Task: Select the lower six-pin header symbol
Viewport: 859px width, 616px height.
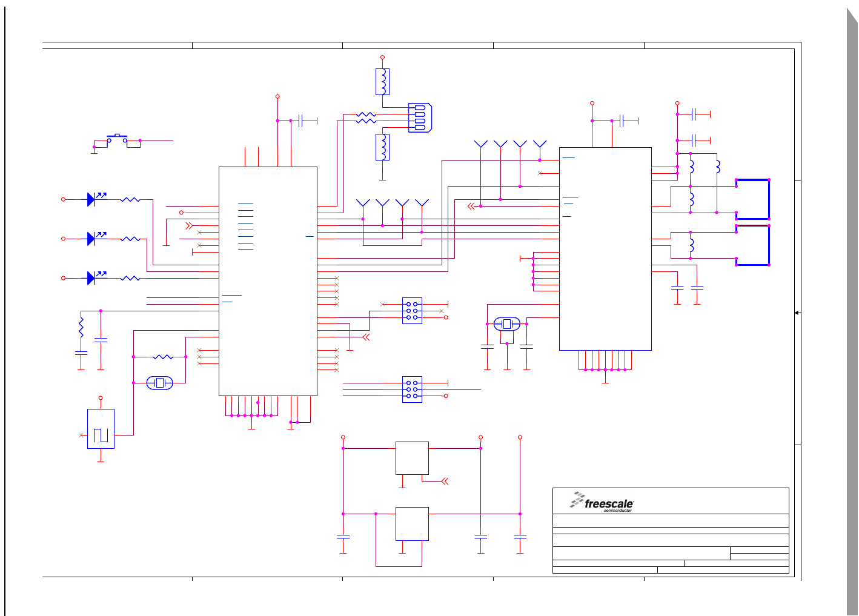Action: (412, 389)
